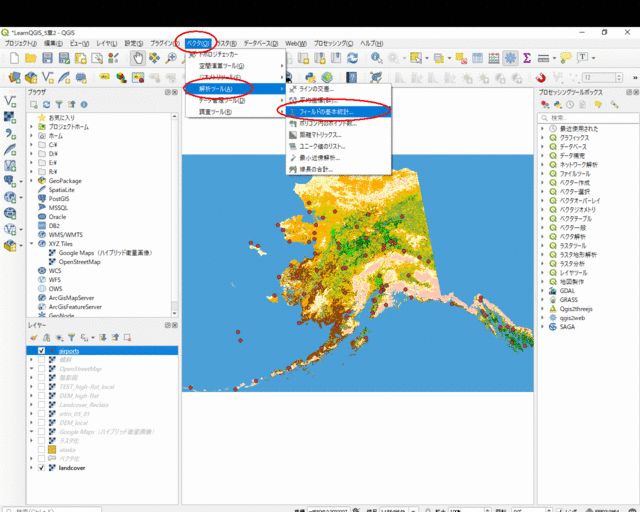This screenshot has width=640, height=512.
Task: Click the Python console icon in toolbar
Action: [x=310, y=77]
